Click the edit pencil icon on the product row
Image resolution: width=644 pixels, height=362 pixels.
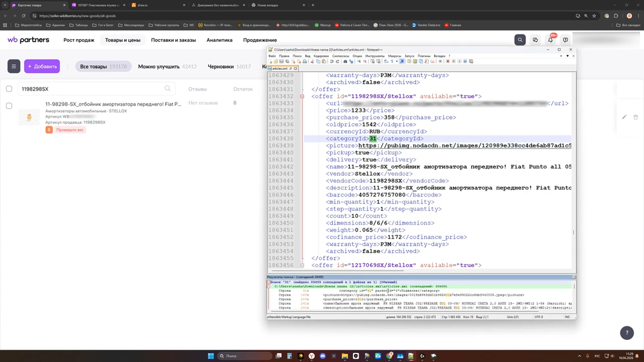(x=624, y=117)
